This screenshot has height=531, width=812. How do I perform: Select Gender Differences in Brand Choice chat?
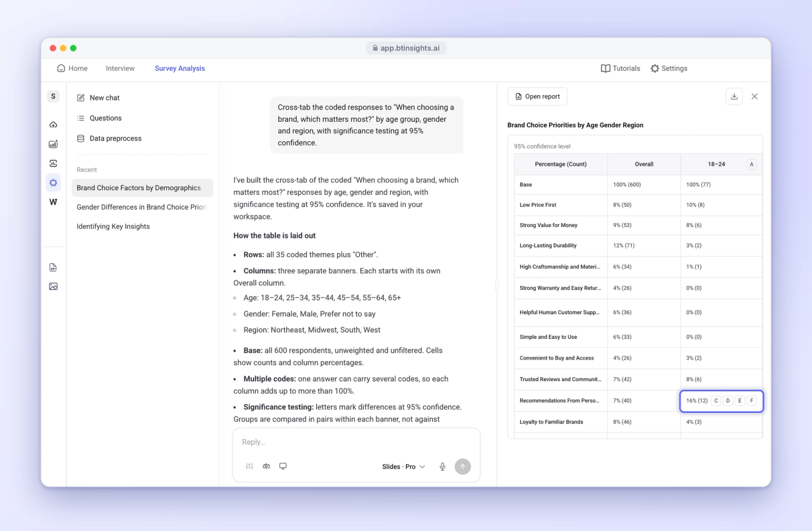pos(142,207)
